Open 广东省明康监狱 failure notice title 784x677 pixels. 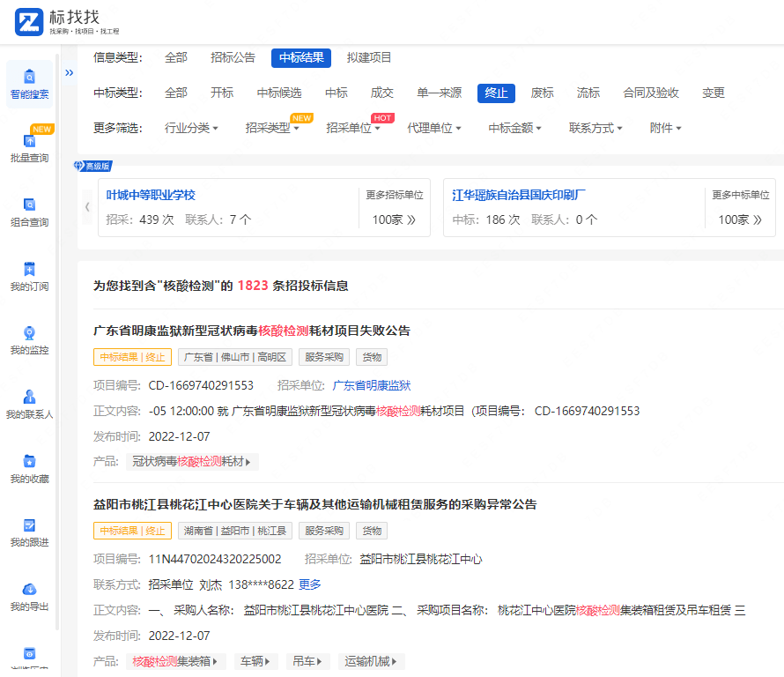[252, 331]
